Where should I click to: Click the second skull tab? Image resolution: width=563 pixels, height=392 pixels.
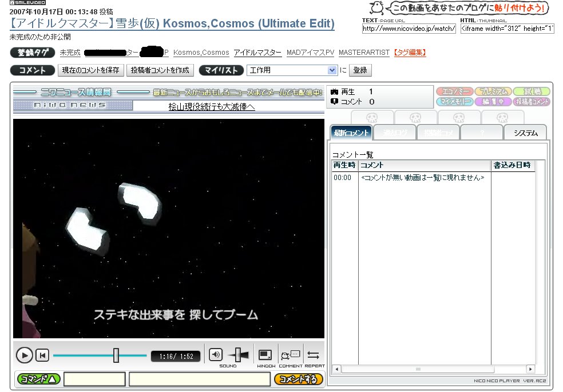[x=415, y=118]
